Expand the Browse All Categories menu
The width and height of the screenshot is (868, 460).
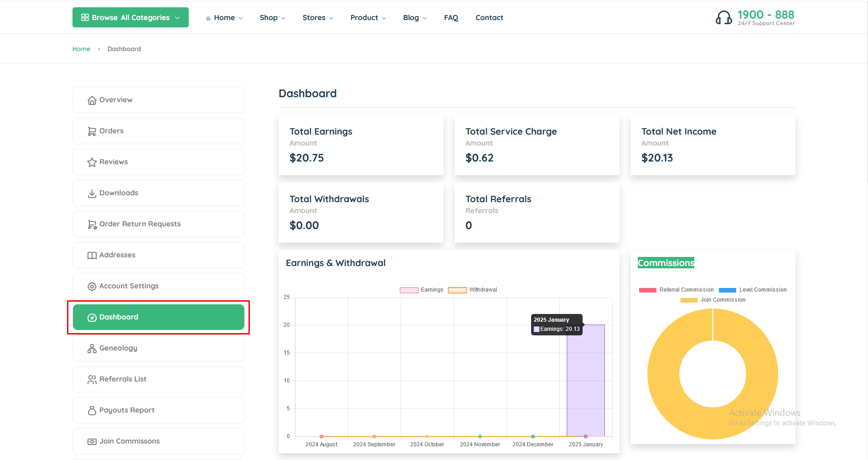[130, 17]
